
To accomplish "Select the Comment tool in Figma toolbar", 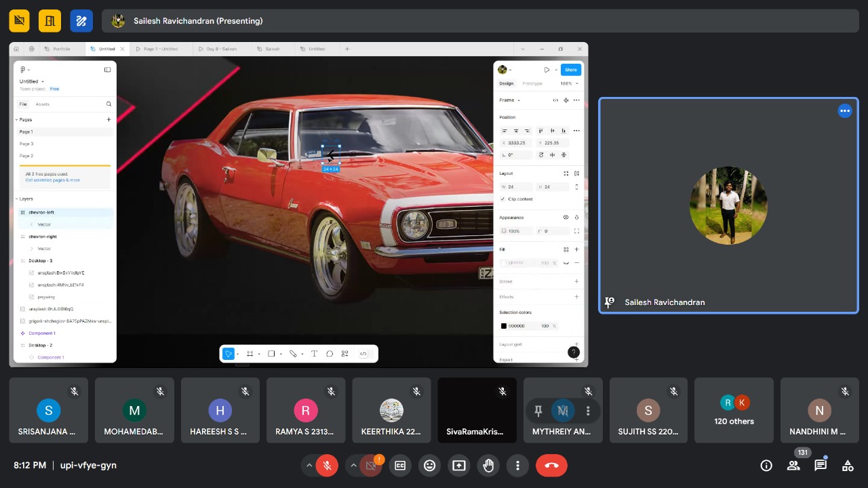I will coord(330,354).
